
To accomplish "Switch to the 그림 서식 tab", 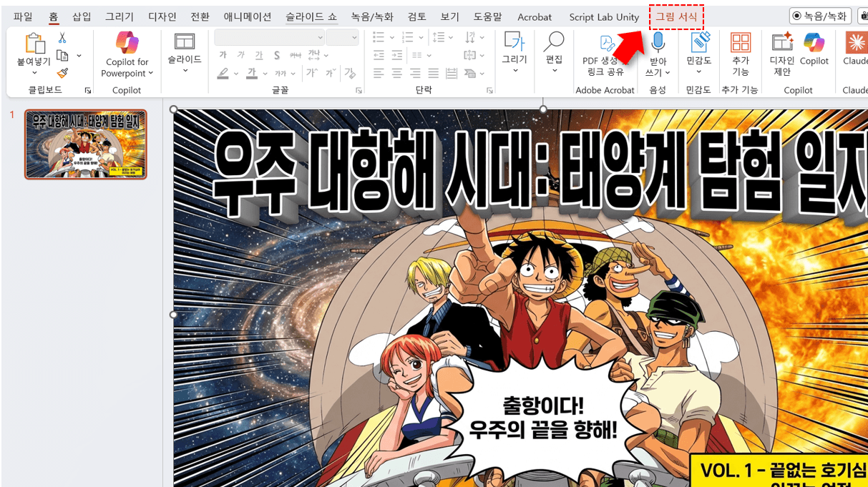I will click(676, 16).
